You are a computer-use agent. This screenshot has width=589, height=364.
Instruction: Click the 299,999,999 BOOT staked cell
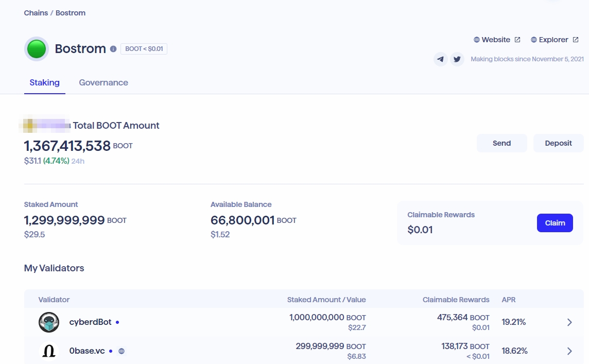(x=331, y=346)
